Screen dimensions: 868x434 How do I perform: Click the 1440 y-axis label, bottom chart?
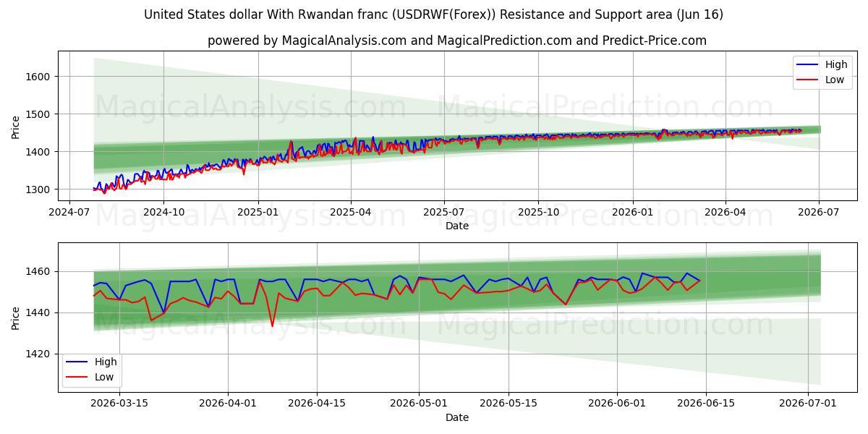point(38,313)
